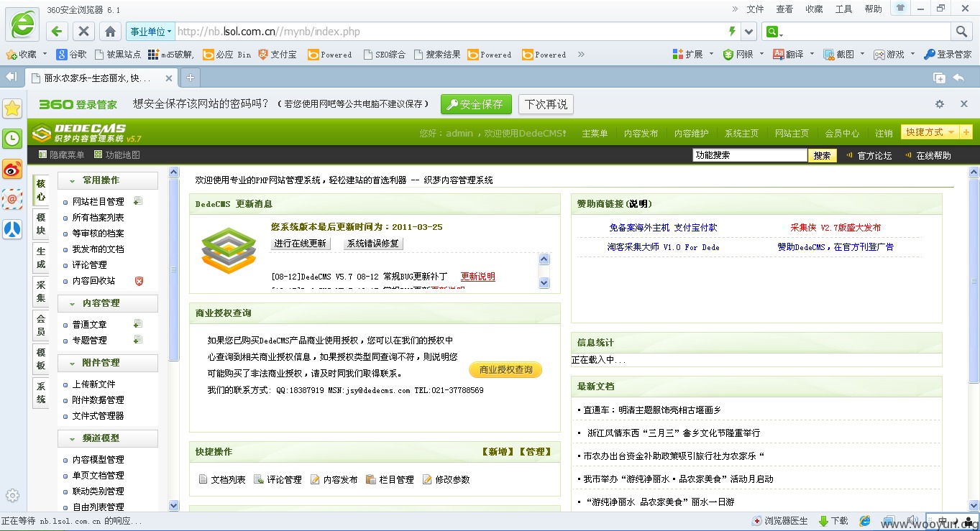980x531 pixels.
Task: Click the 安全保存 button
Action: [x=476, y=104]
